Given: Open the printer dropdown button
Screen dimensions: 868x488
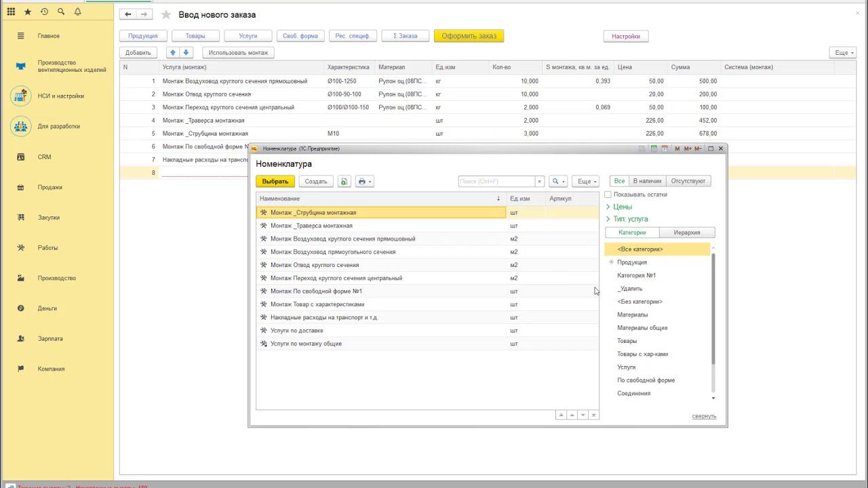Looking at the screenshot, I should point(365,182).
